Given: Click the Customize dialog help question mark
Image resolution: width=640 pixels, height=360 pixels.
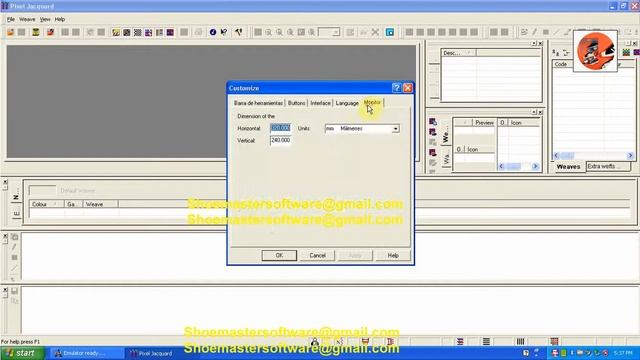Looking at the screenshot, I should [396, 88].
